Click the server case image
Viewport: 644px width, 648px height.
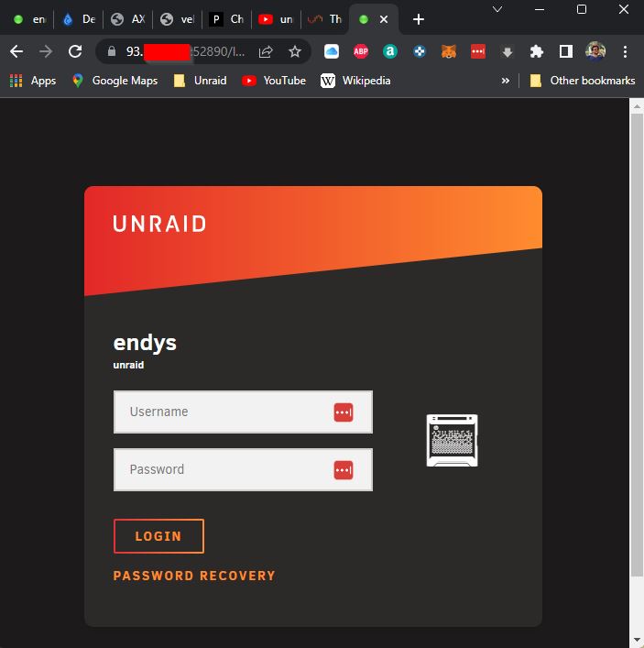click(452, 441)
